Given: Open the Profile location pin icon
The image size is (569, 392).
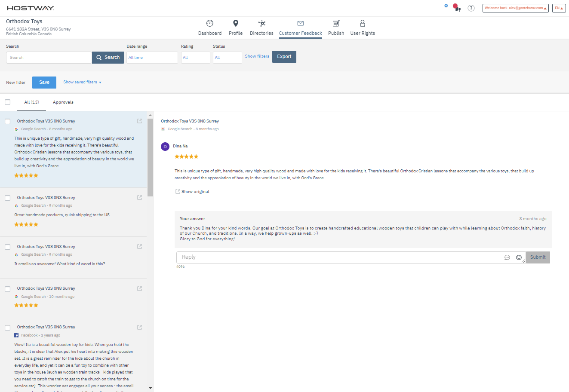Looking at the screenshot, I should (236, 23).
